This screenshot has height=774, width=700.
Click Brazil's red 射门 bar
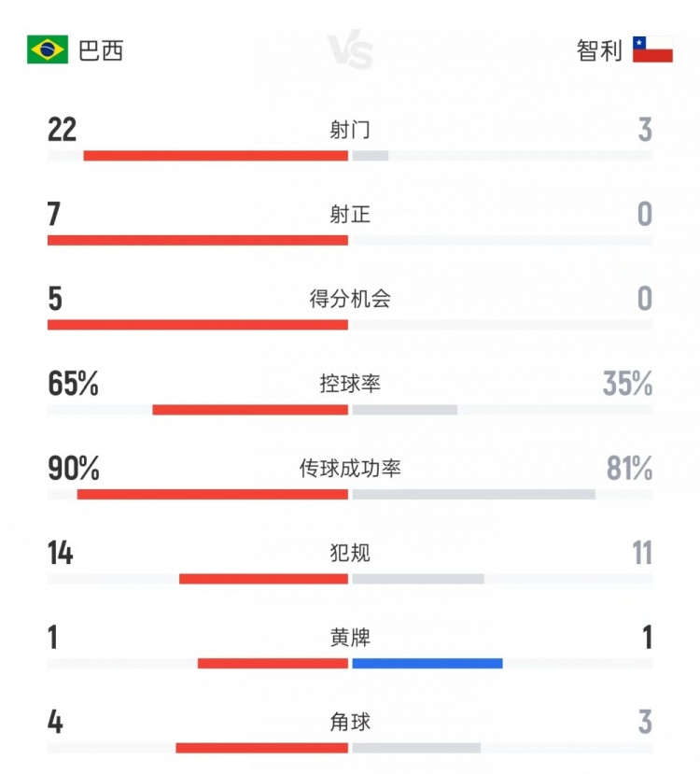(x=216, y=156)
